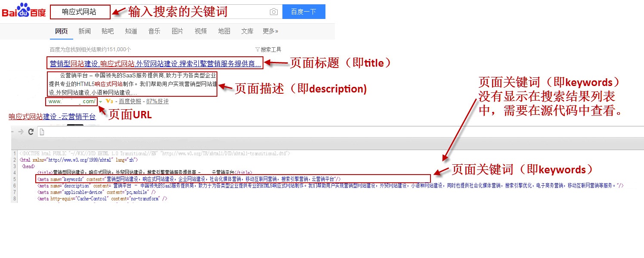Expand 更多» search categories

[x=270, y=31]
